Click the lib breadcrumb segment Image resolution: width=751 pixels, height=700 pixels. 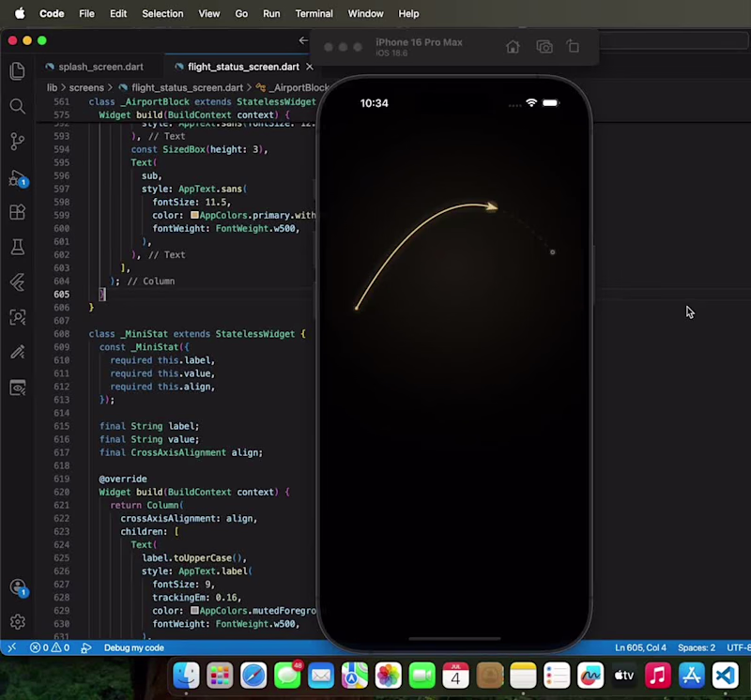pyautogui.click(x=52, y=87)
